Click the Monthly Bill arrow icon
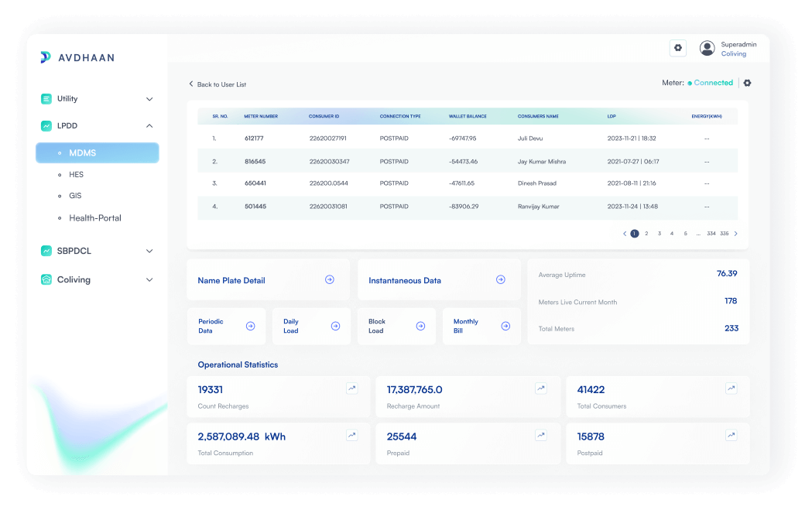The image size is (812, 510). (x=505, y=326)
